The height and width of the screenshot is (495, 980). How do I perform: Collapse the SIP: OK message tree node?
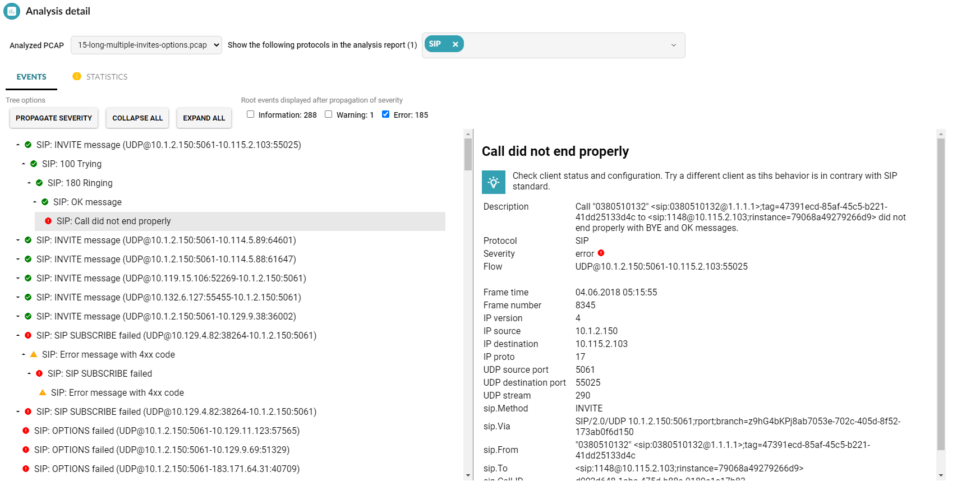(35, 202)
